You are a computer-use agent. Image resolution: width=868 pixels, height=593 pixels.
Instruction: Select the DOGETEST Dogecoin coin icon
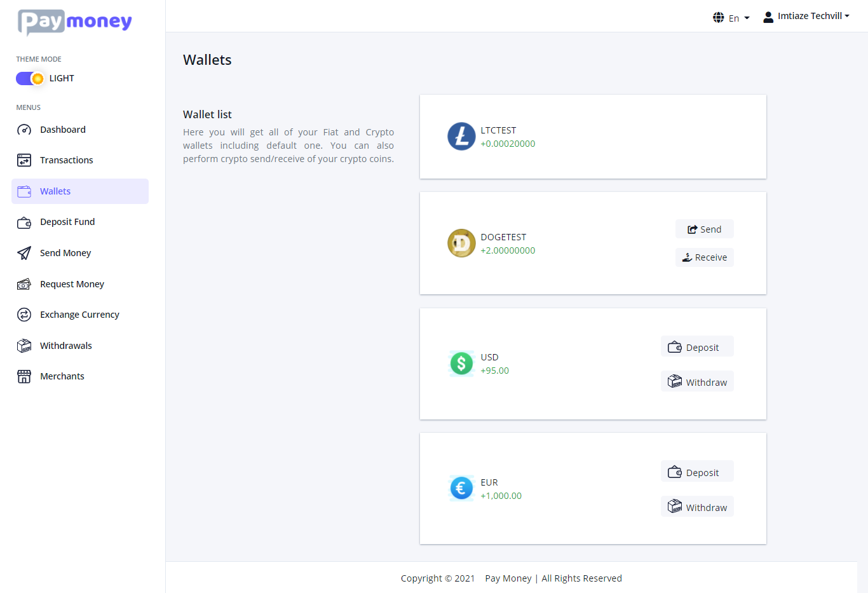461,243
